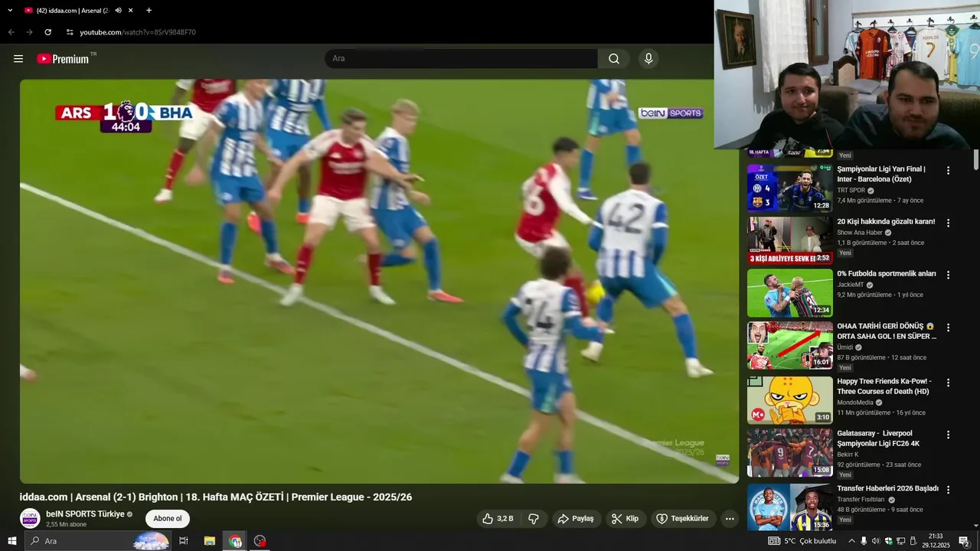Viewport: 980px width, 551px height.
Task: Open options menu for 'OHAA TARİHİ GERİ DÖNÜŞ' video
Action: [x=948, y=328]
